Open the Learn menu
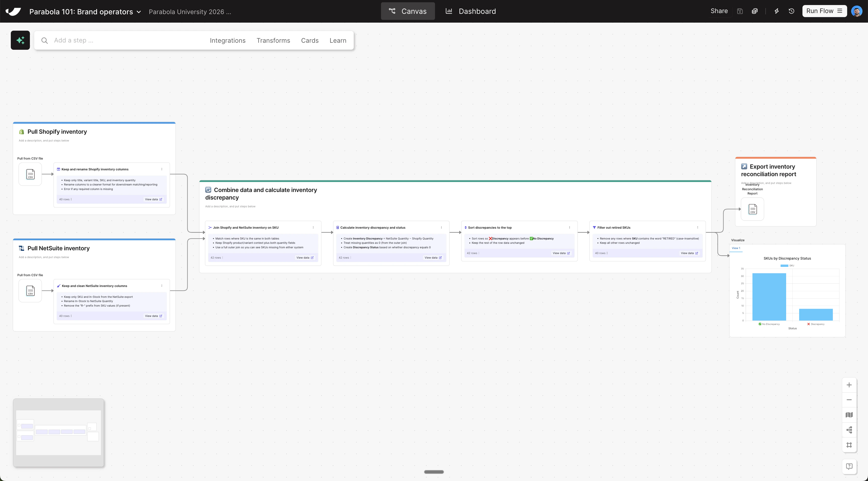The image size is (868, 481). coord(338,40)
